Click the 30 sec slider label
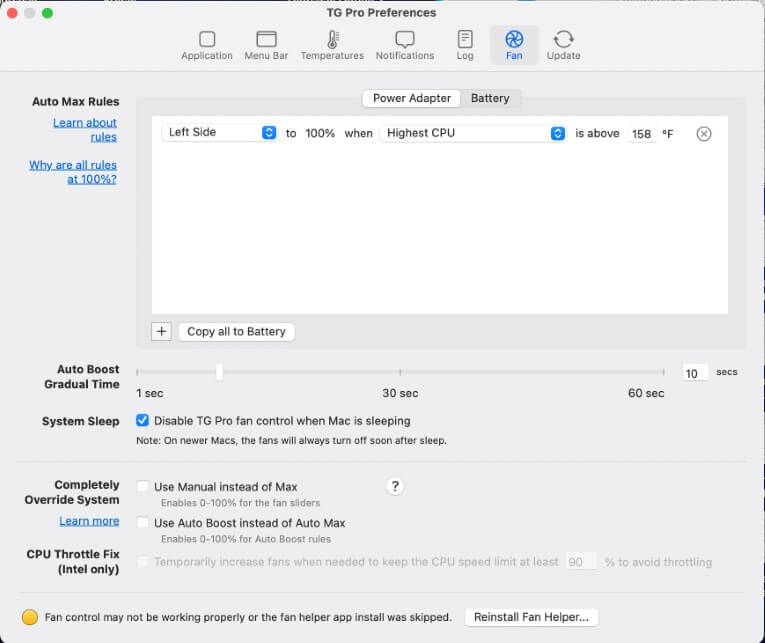Viewport: 765px width, 643px height. coord(400,393)
